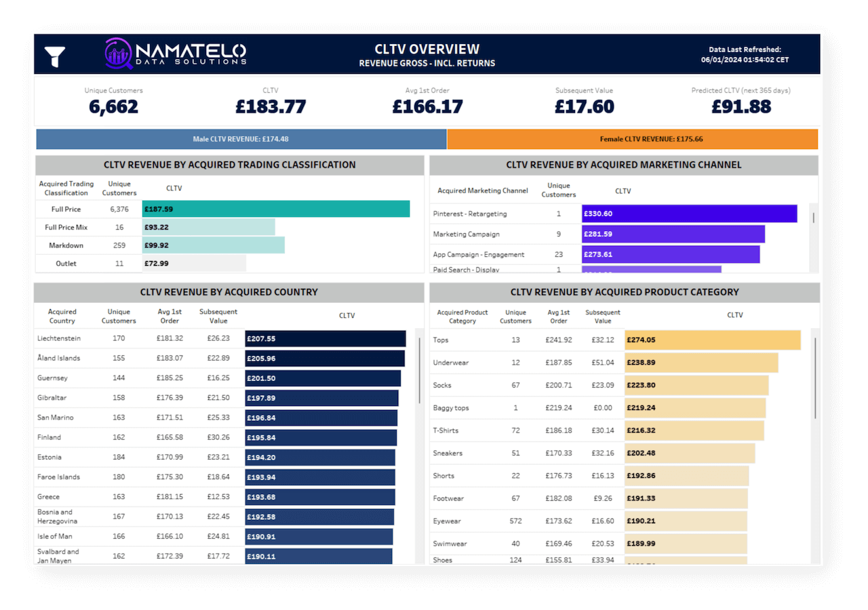Click the Acquired Marketing Channel column header

483,190
